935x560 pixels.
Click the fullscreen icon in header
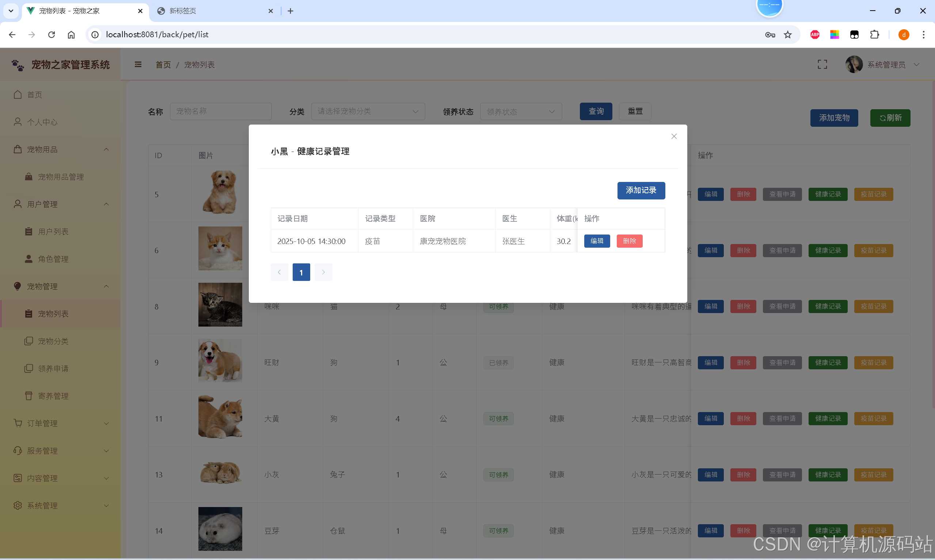tap(822, 65)
